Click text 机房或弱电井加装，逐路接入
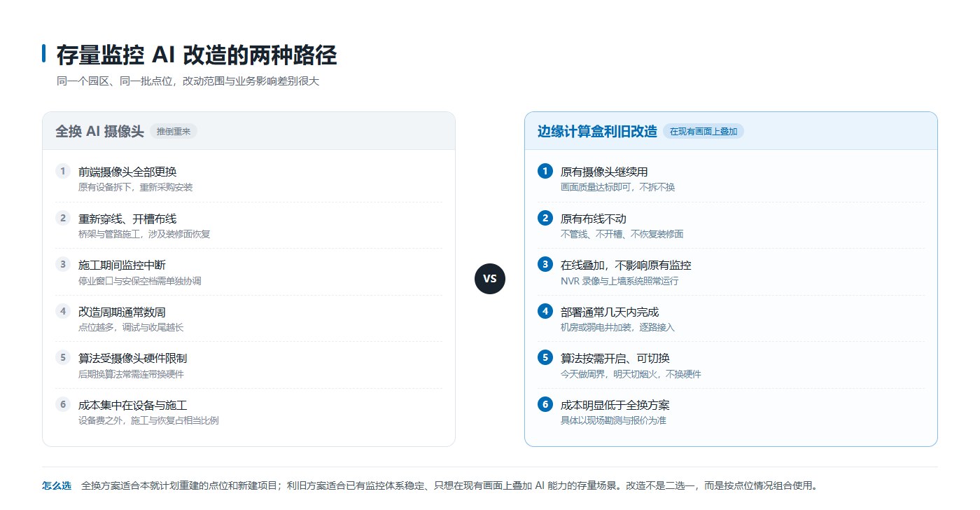Image resolution: width=980 pixels, height=510 pixels. [x=618, y=327]
